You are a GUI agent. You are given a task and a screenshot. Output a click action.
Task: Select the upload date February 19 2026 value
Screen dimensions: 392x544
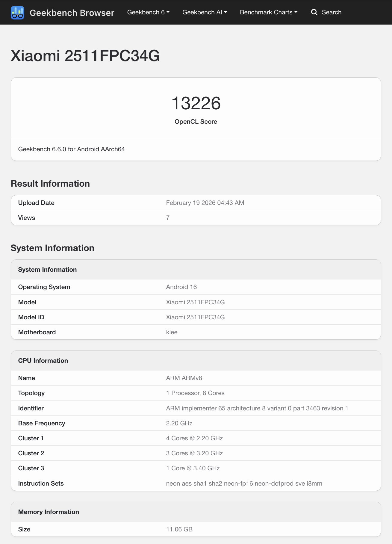pyautogui.click(x=205, y=203)
